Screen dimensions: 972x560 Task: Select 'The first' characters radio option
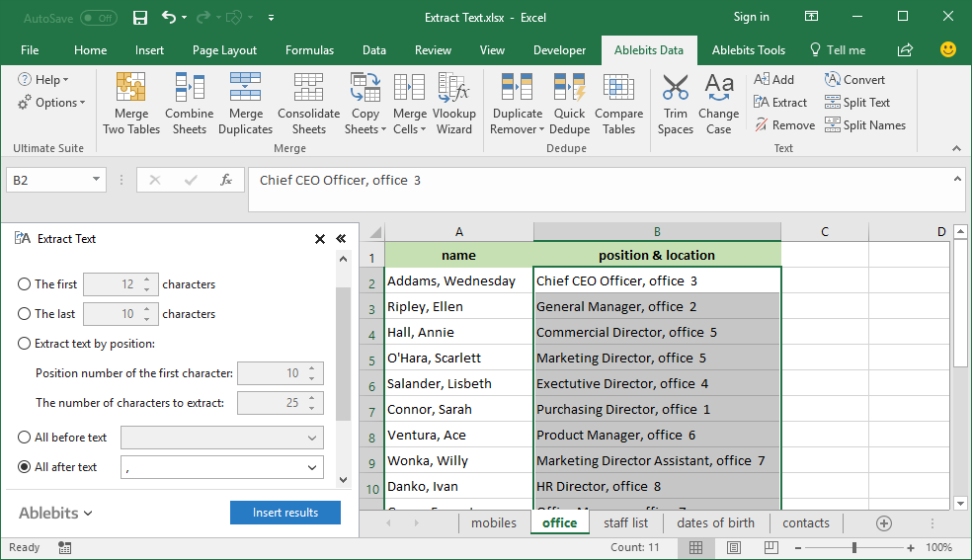pyautogui.click(x=24, y=284)
